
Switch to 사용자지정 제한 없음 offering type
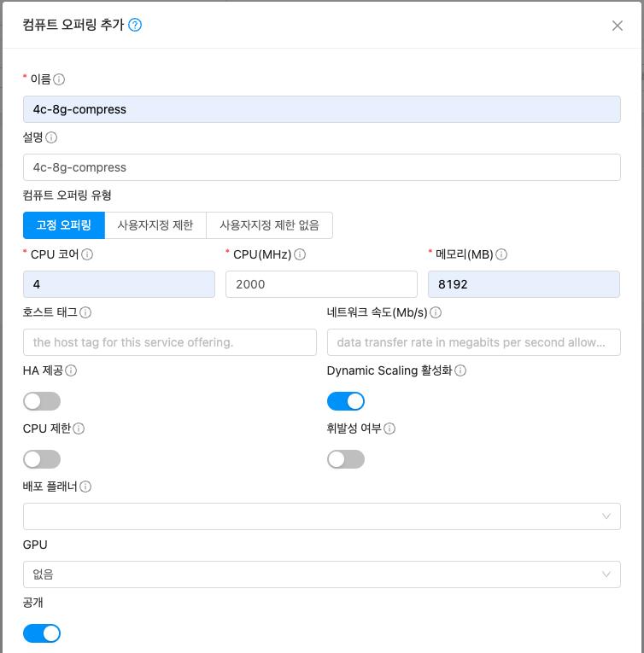269,225
